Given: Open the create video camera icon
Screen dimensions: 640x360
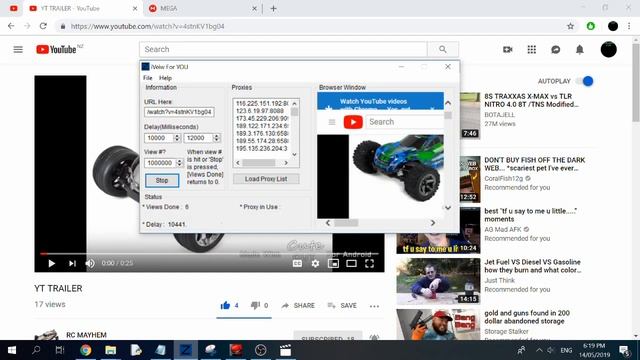Looking at the screenshot, I should pos(507,49).
